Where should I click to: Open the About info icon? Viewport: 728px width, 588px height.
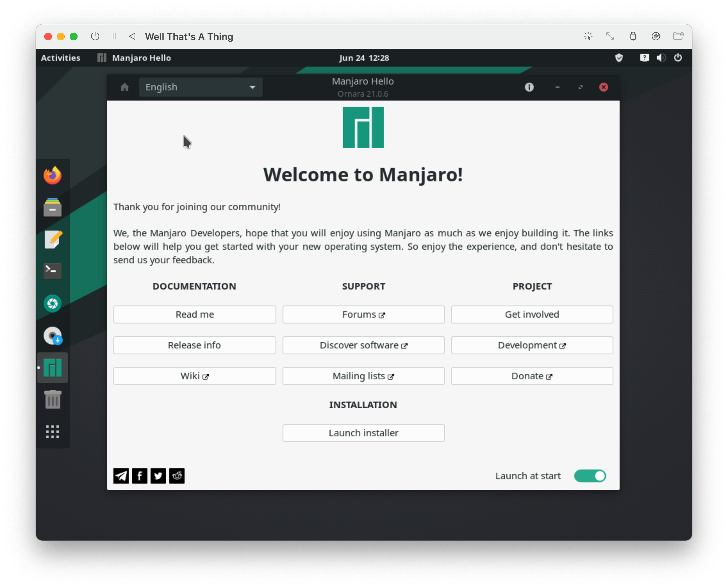click(x=529, y=87)
